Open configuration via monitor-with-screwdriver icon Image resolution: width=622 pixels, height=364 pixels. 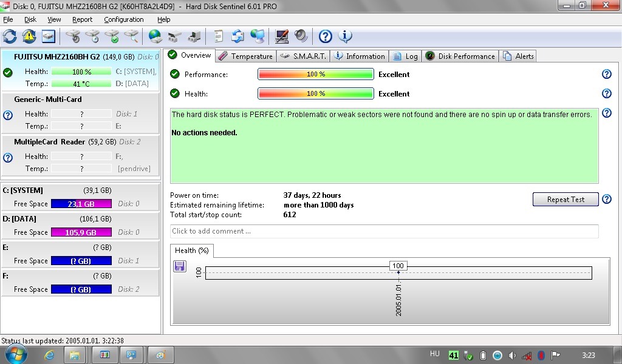pos(282,36)
